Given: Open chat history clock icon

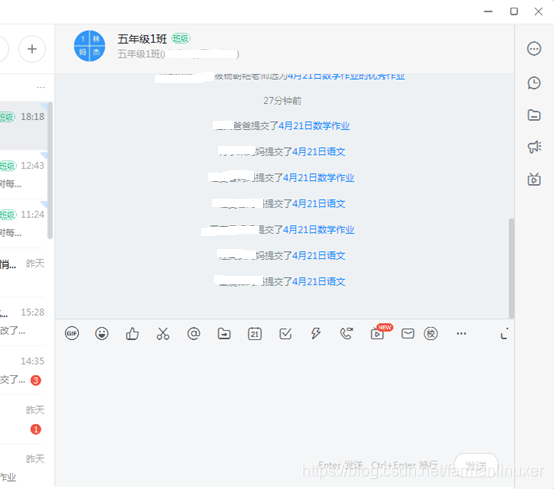Looking at the screenshot, I should coord(534,83).
